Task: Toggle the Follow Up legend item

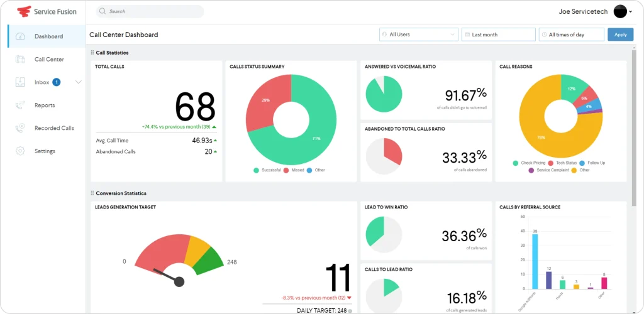Action: pyautogui.click(x=592, y=163)
